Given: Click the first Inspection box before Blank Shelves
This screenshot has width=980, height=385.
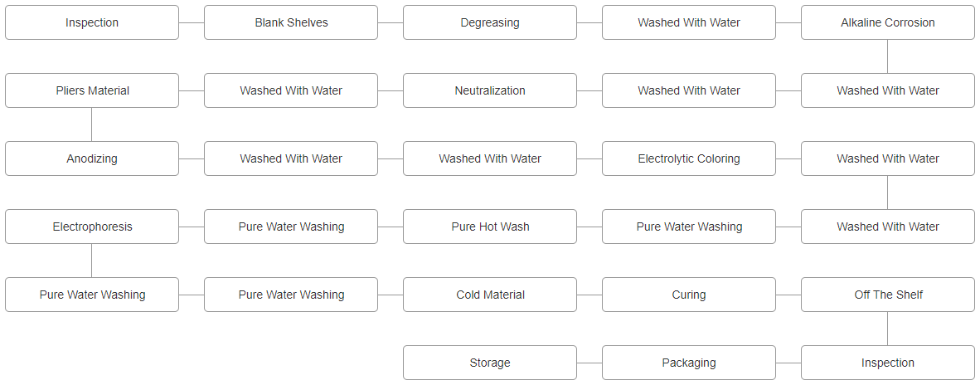Looking at the screenshot, I should tap(92, 22).
